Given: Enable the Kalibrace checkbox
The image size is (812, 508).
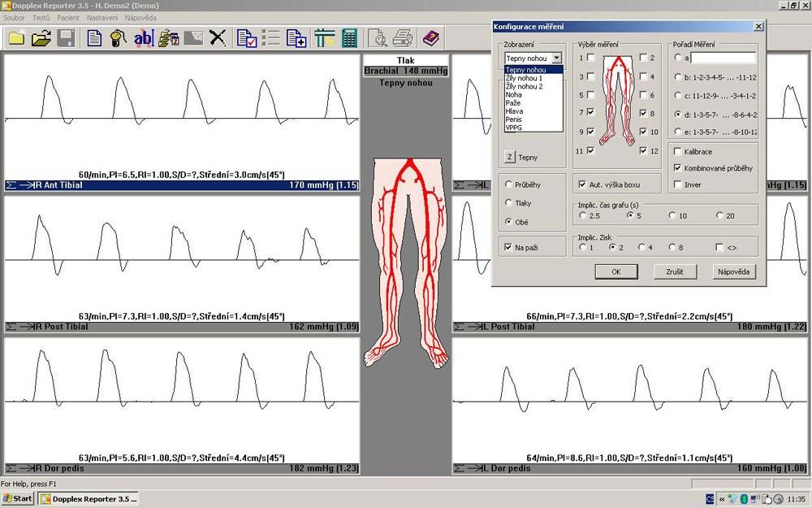Looking at the screenshot, I should (x=677, y=152).
